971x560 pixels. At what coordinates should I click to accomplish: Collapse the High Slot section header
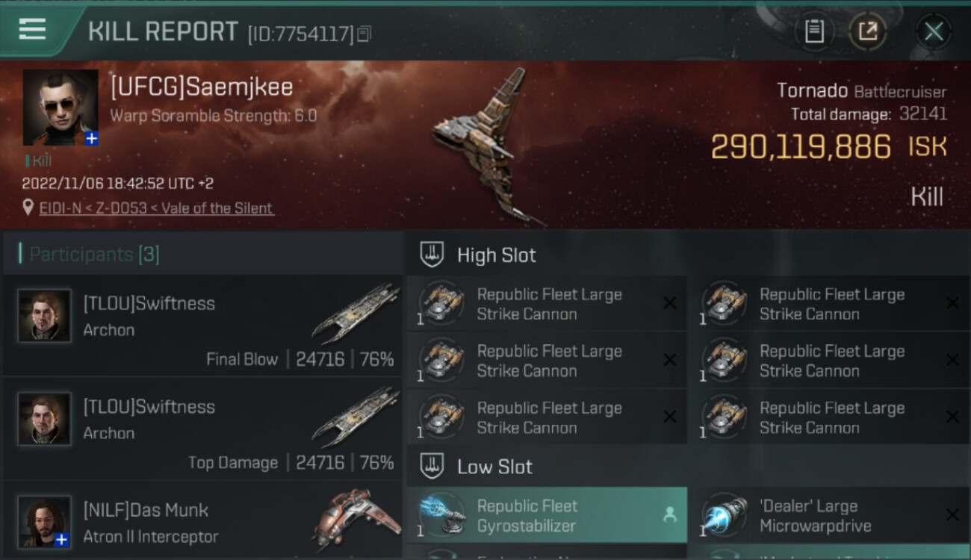(687, 255)
